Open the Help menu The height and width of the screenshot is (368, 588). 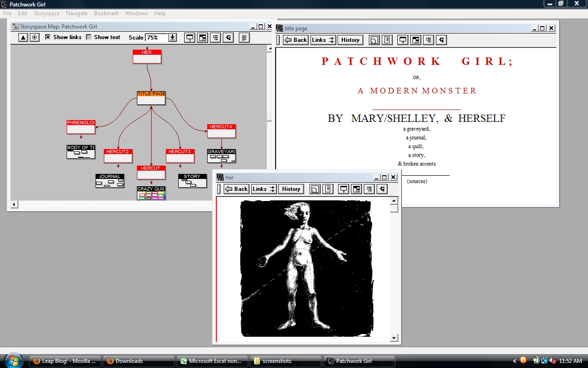[x=160, y=13]
